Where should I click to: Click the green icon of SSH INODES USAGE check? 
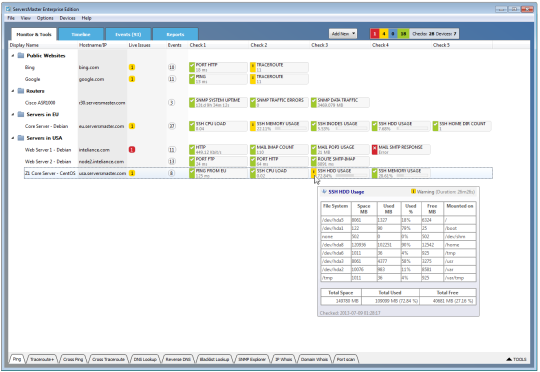(x=314, y=126)
